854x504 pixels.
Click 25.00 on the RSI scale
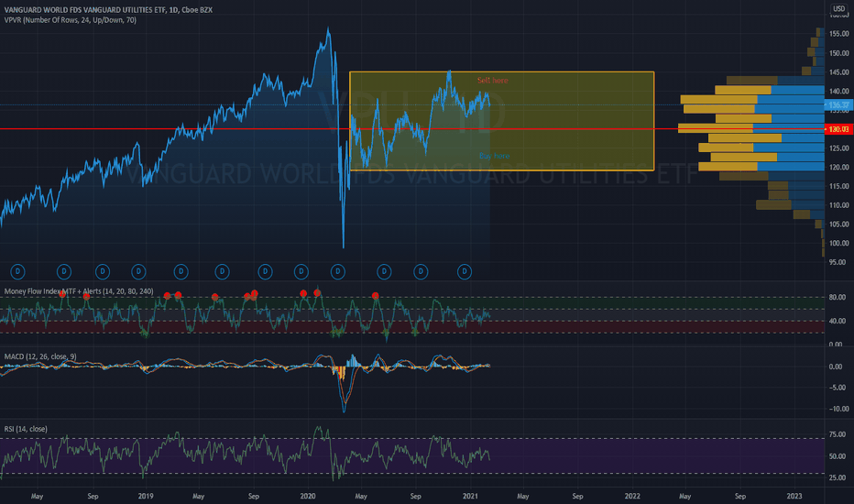click(838, 477)
